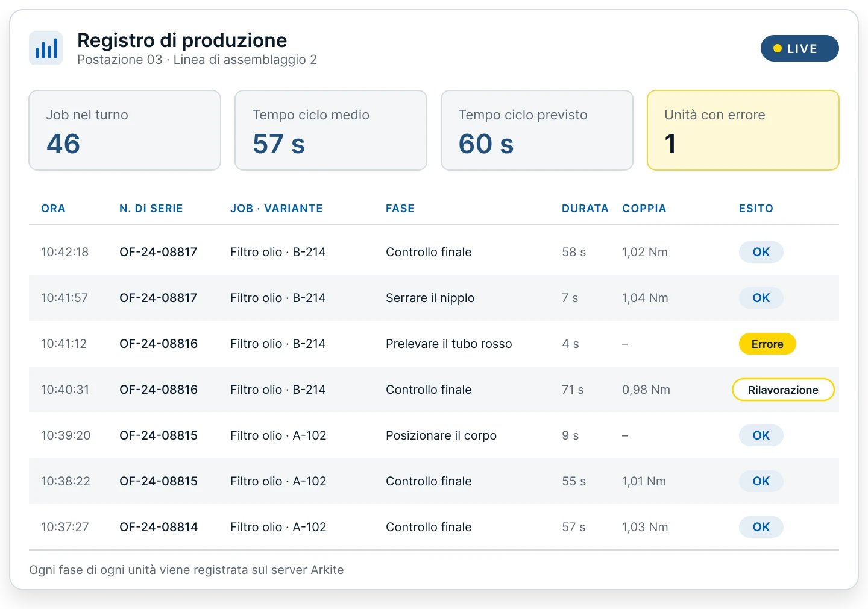The height and width of the screenshot is (609, 868).
Task: Select the "Tempo ciclo previsto" card
Action: click(537, 130)
